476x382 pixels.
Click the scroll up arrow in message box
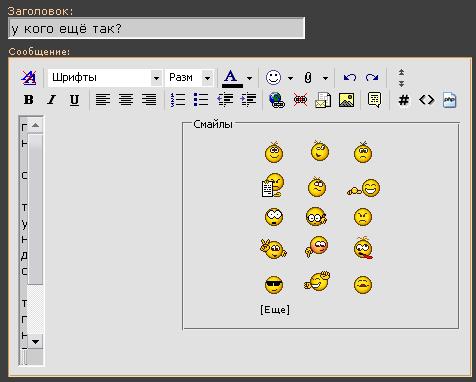[35, 126]
